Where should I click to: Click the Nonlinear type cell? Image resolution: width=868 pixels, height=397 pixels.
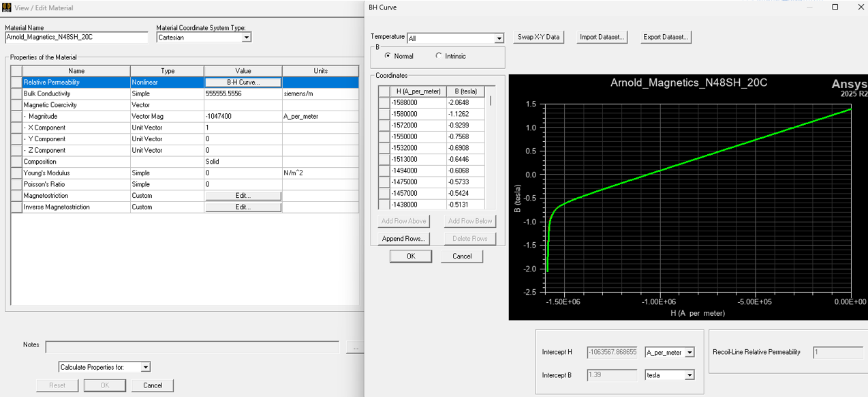(x=167, y=83)
